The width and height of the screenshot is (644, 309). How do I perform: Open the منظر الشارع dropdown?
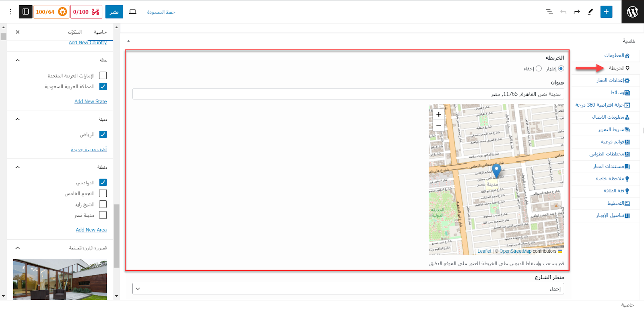pos(348,289)
